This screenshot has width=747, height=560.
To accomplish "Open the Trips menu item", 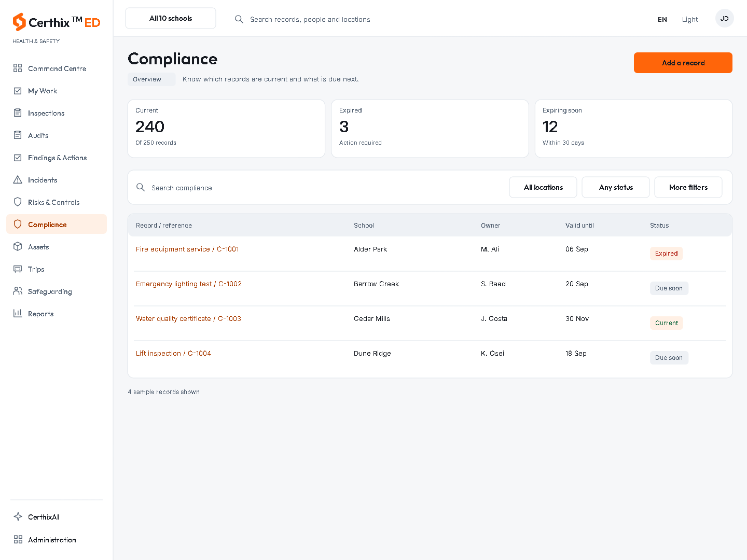I will click(x=57, y=269).
